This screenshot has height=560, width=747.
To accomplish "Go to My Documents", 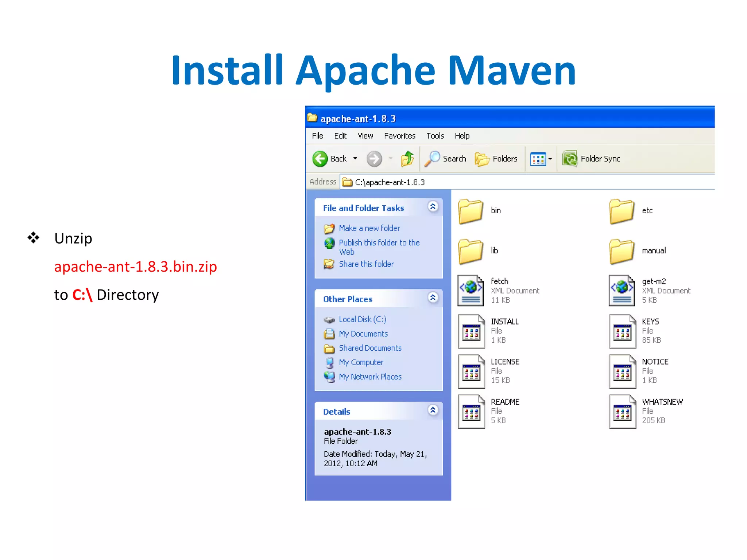I will 363,334.
